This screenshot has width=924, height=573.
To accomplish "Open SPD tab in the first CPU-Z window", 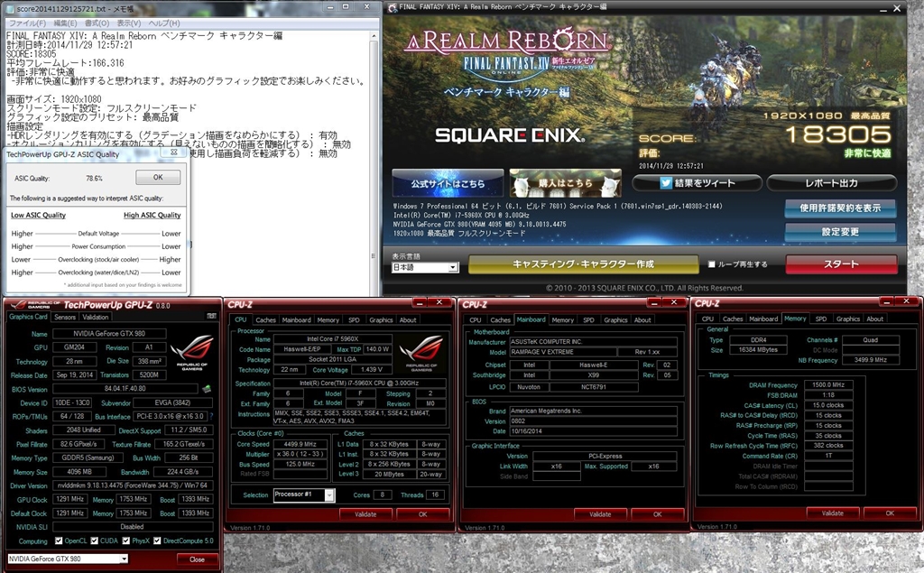I will (354, 320).
